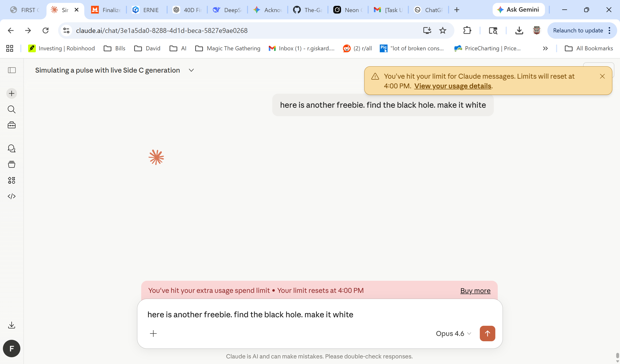620x364 pixels.
Task: Open the Opus 4.6 model selector
Action: [x=453, y=334]
